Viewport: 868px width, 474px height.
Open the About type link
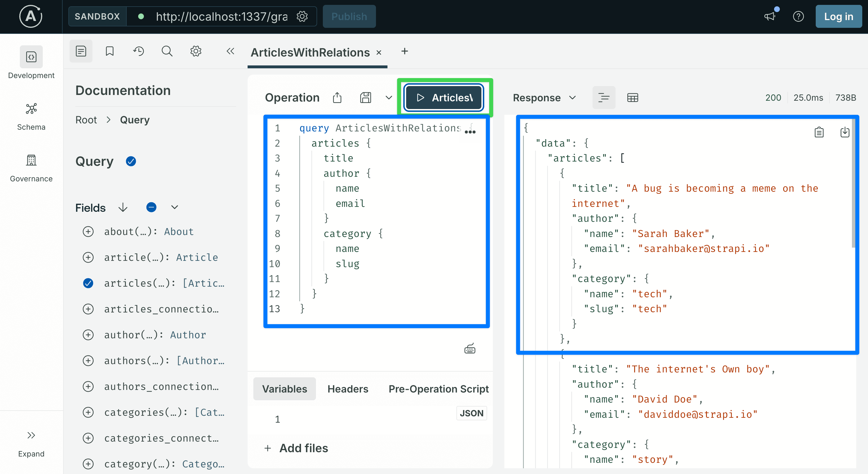click(x=179, y=232)
